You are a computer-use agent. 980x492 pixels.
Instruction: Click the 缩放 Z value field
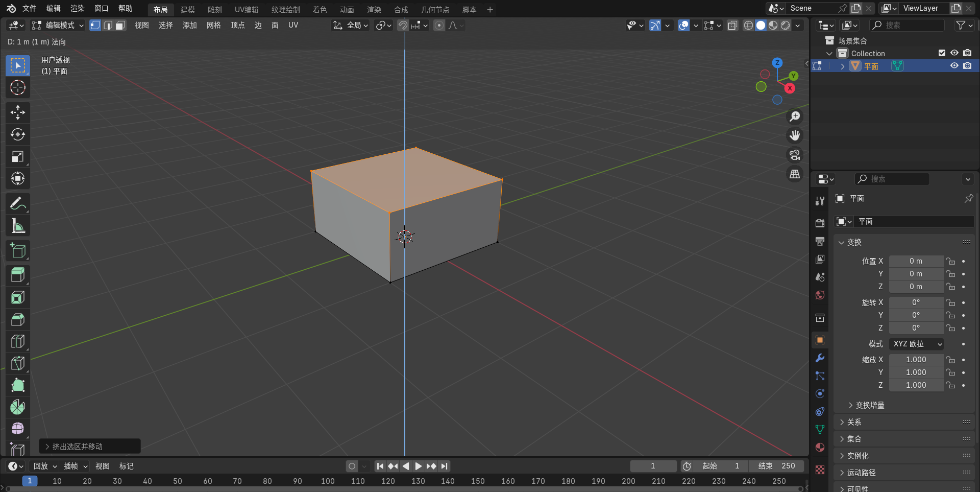pos(916,385)
